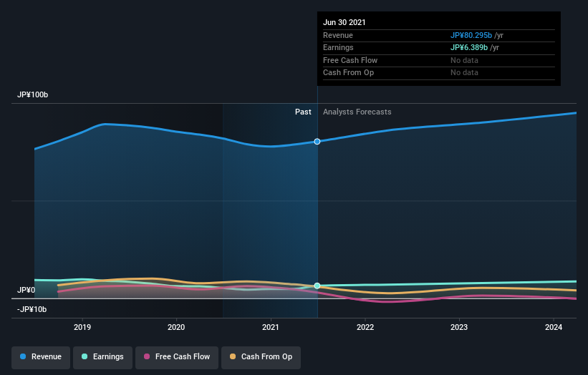Click the Earnings tooltip row label
Screen dimensions: 588x375
coord(338,47)
